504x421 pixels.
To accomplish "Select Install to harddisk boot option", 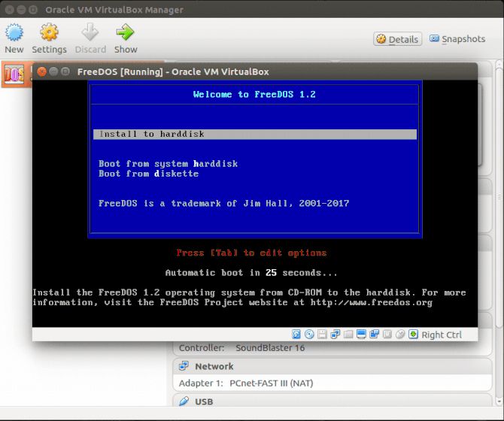I will (x=151, y=134).
